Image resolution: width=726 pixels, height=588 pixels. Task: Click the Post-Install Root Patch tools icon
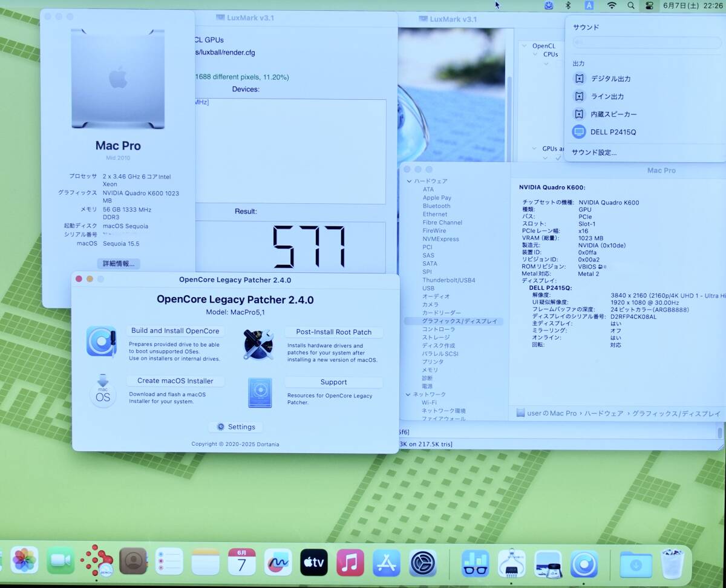click(258, 344)
